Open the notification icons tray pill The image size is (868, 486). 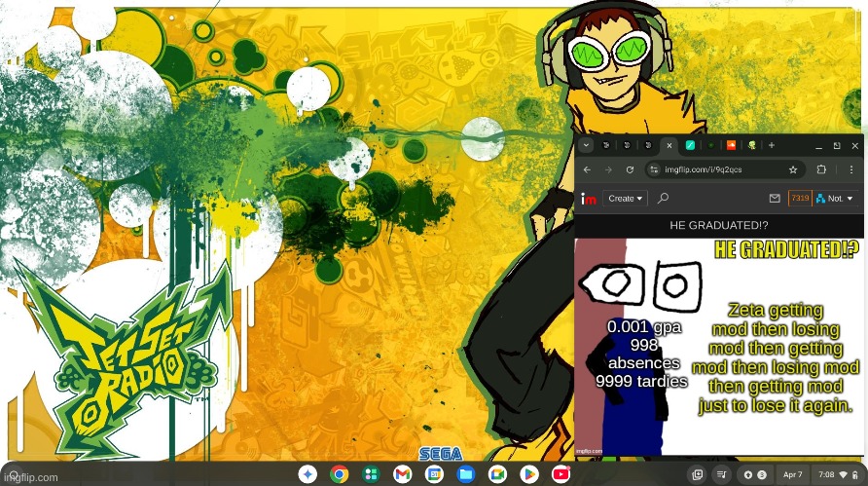click(x=755, y=474)
